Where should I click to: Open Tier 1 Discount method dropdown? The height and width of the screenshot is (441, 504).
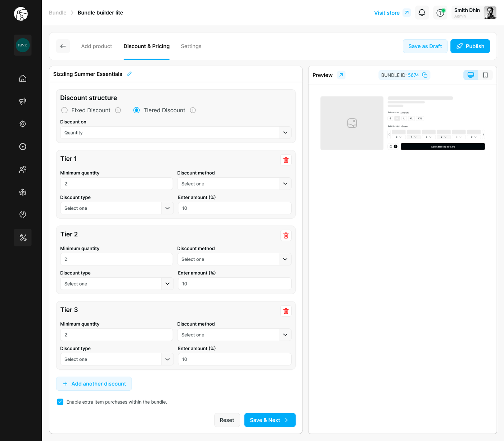click(234, 184)
